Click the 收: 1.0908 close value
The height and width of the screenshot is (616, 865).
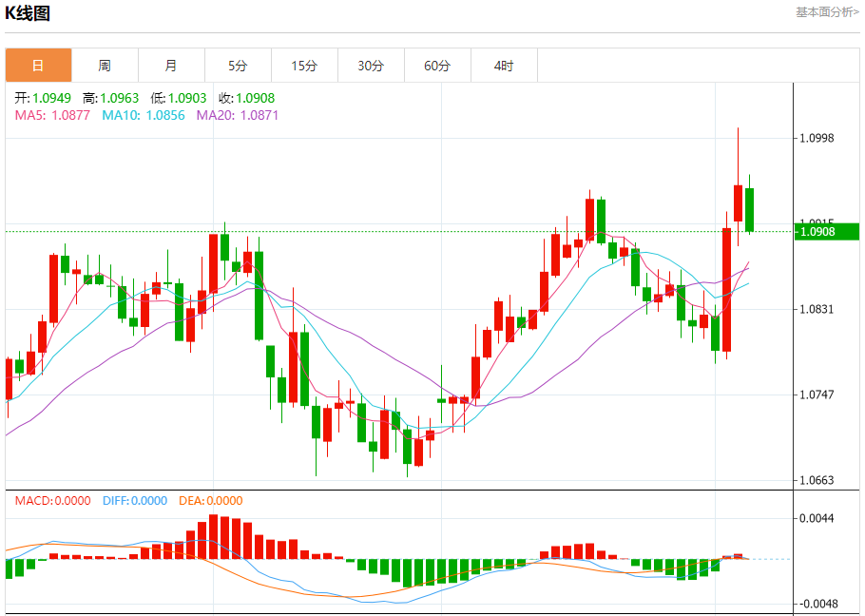(246, 98)
